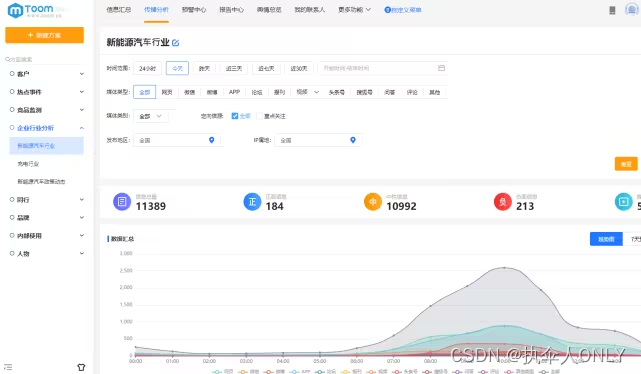The width and height of the screenshot is (641, 374).
Task: Click the location pin in 发布地区 field
Action: (x=211, y=140)
